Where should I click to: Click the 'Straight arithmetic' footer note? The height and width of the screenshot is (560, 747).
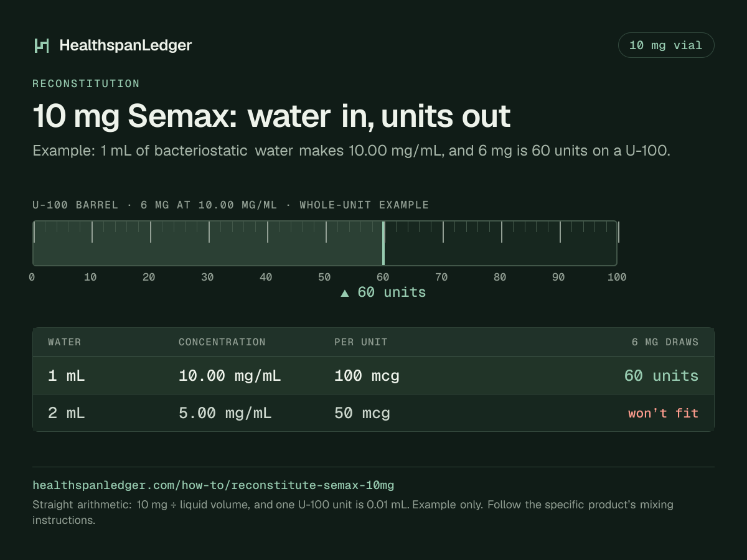353,512
